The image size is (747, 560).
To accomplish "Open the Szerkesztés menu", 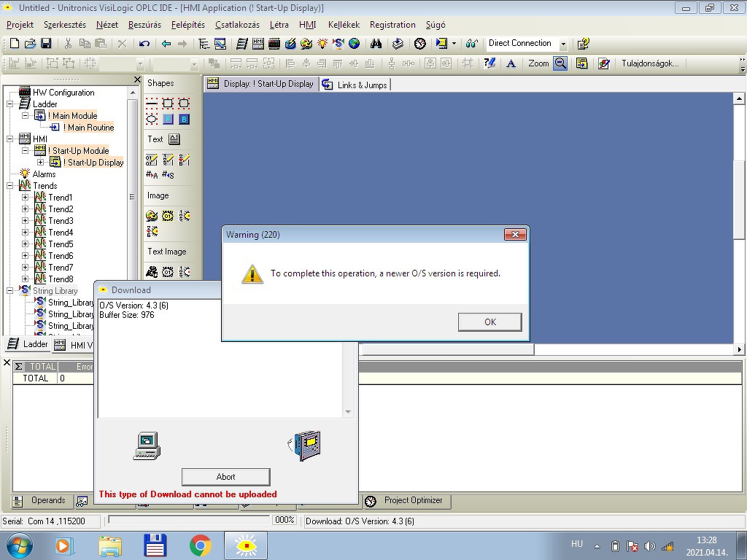I will click(x=65, y=25).
